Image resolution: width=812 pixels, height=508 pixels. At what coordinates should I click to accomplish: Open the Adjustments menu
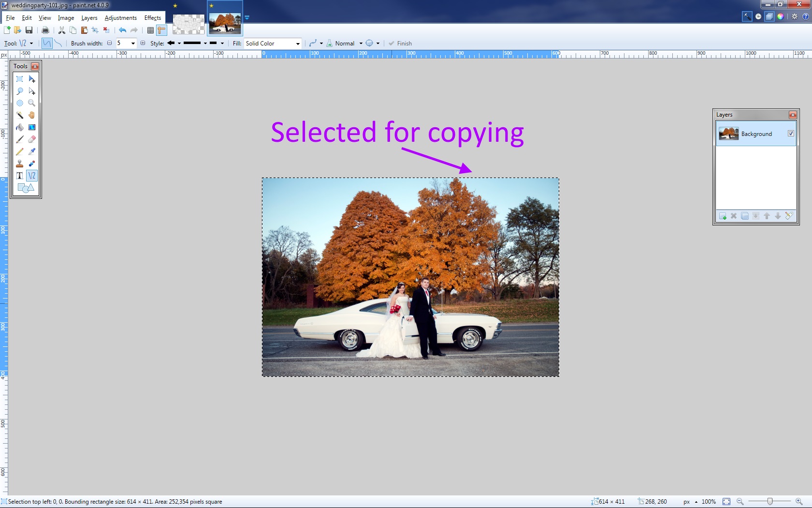pos(120,18)
